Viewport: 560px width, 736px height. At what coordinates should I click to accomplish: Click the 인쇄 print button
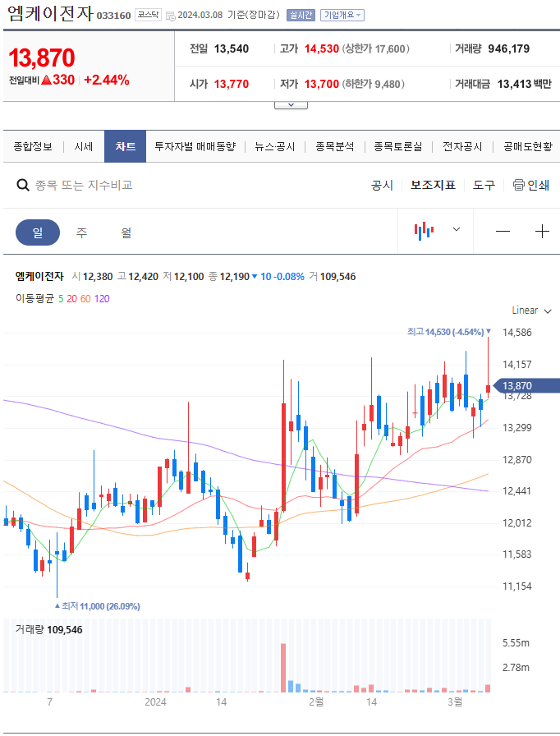coord(531,185)
